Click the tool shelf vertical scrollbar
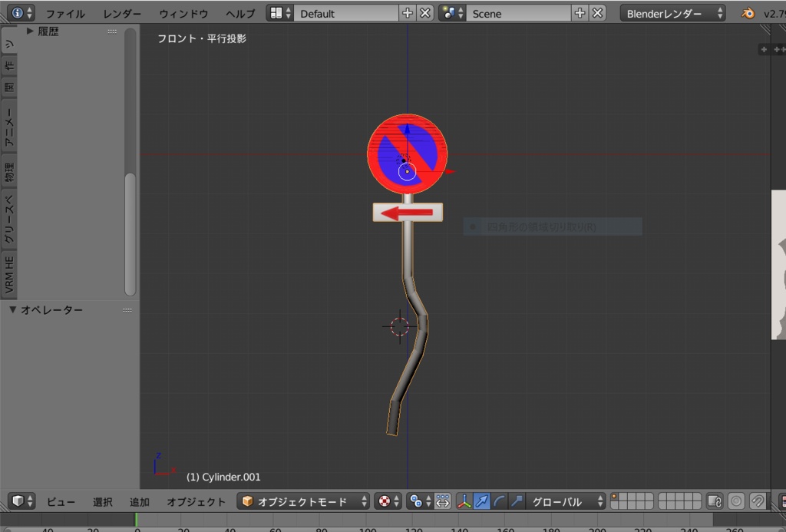786x532 pixels. [x=130, y=233]
